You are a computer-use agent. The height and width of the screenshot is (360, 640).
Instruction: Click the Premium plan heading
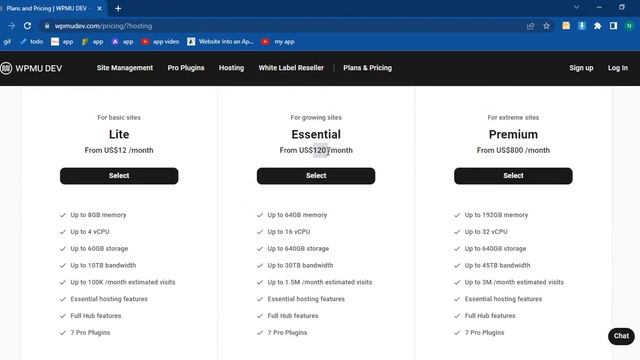513,134
